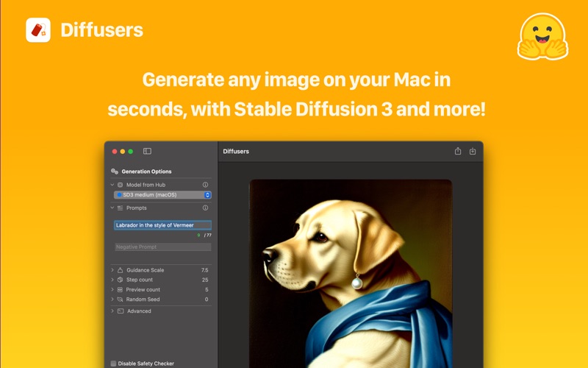Expand the Preview count section
The image size is (588, 368).
pos(112,289)
